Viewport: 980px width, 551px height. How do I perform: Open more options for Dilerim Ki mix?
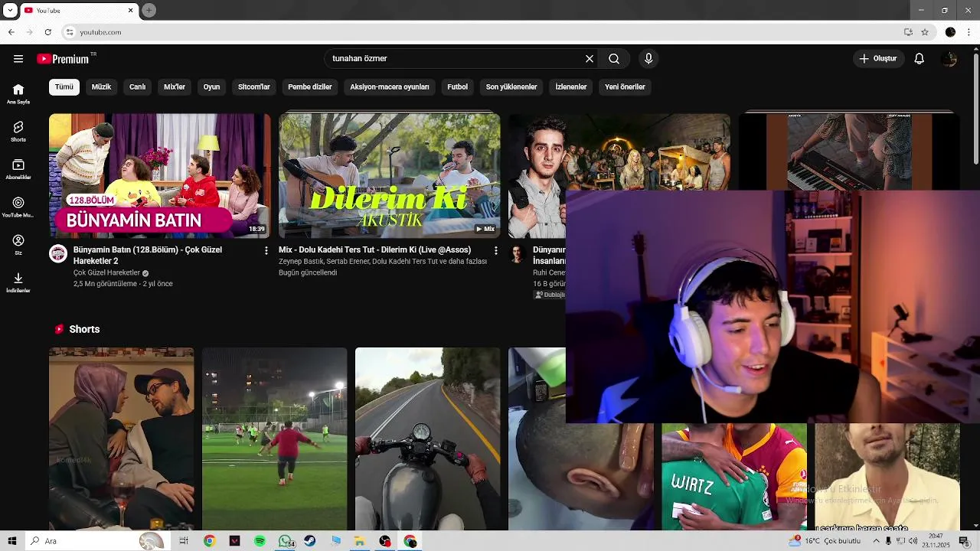point(496,251)
